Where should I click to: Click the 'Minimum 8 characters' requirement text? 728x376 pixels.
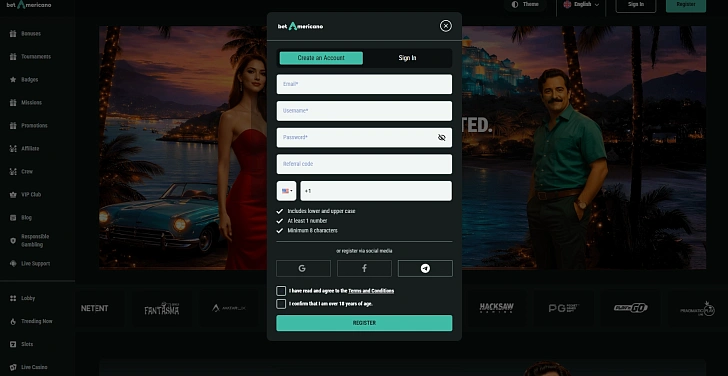[312, 231]
